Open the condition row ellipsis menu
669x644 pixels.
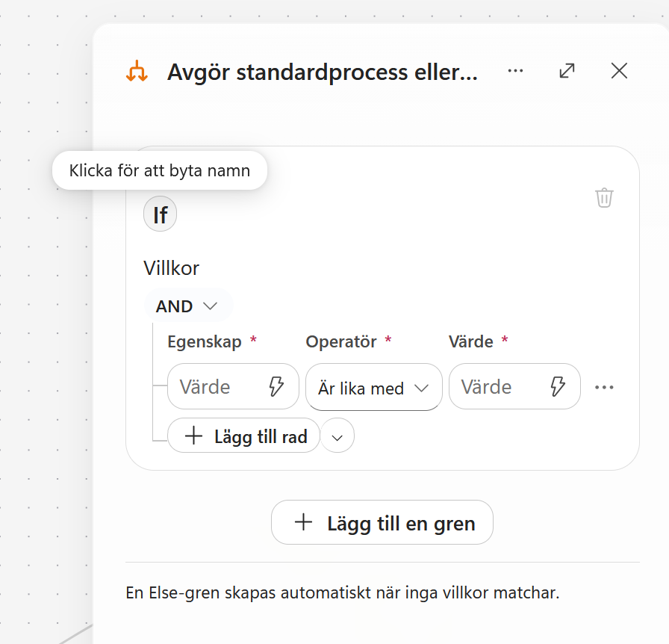point(604,387)
